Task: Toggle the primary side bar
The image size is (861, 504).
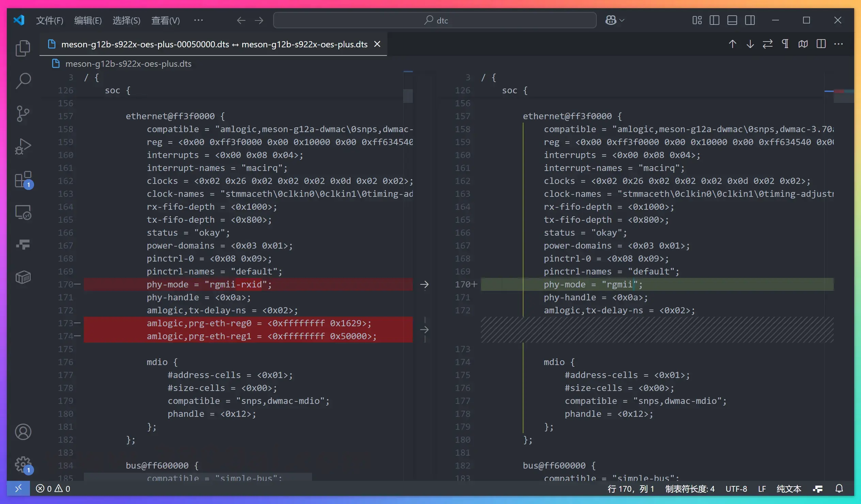Action: coord(714,20)
